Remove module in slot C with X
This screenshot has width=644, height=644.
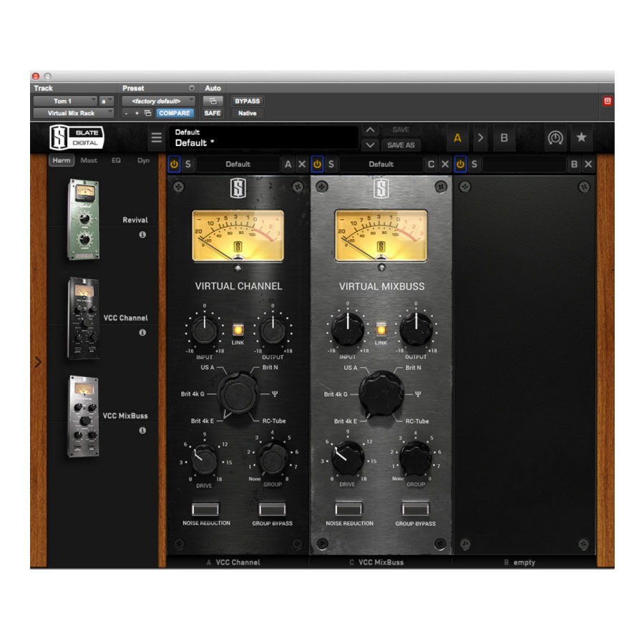[x=445, y=165]
